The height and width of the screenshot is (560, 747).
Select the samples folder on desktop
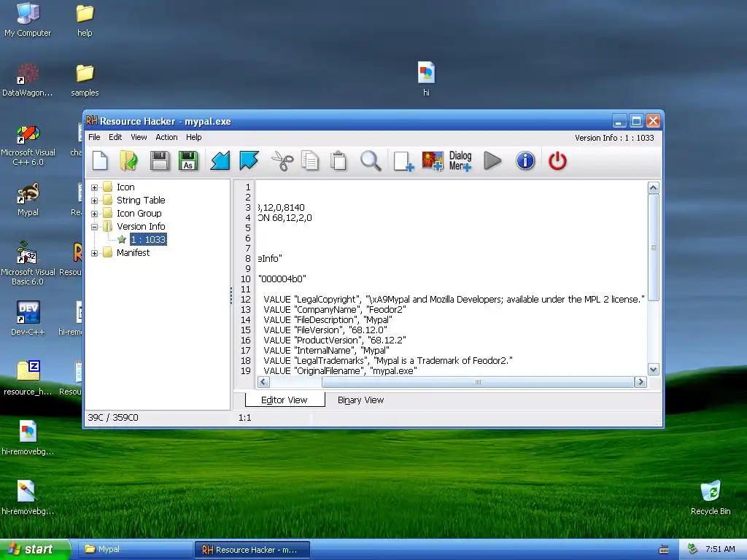pyautogui.click(x=85, y=79)
